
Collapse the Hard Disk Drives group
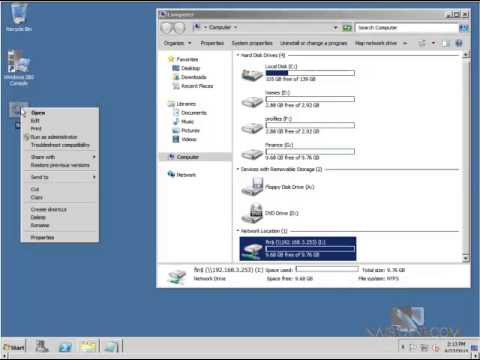[238, 55]
